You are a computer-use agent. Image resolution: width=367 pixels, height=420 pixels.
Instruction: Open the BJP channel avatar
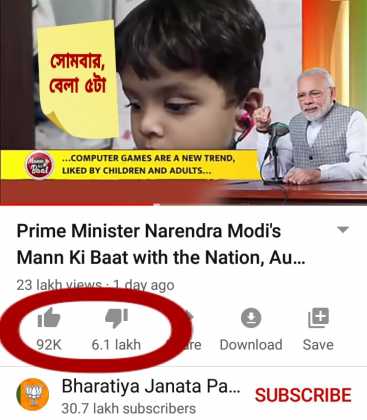33,394
